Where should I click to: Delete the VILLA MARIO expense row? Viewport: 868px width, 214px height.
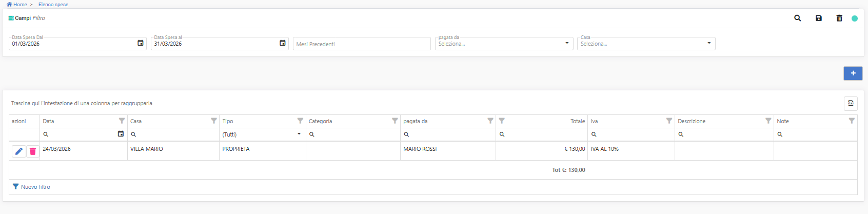(33, 151)
